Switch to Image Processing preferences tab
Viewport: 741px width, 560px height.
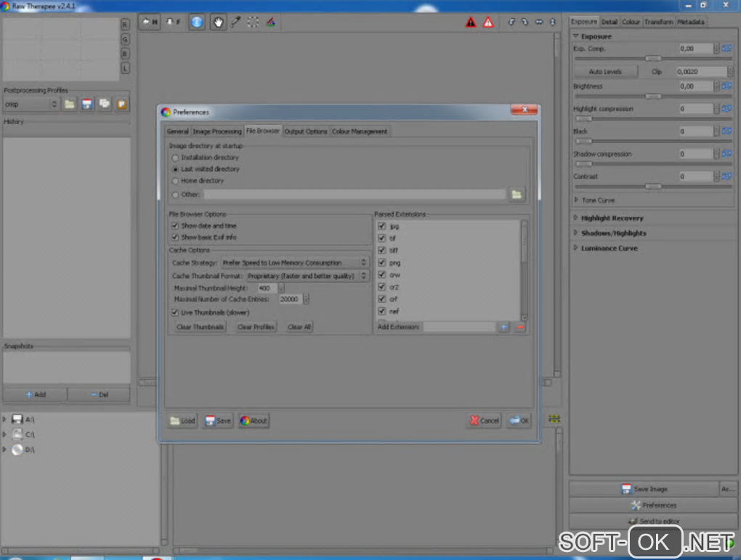click(217, 131)
